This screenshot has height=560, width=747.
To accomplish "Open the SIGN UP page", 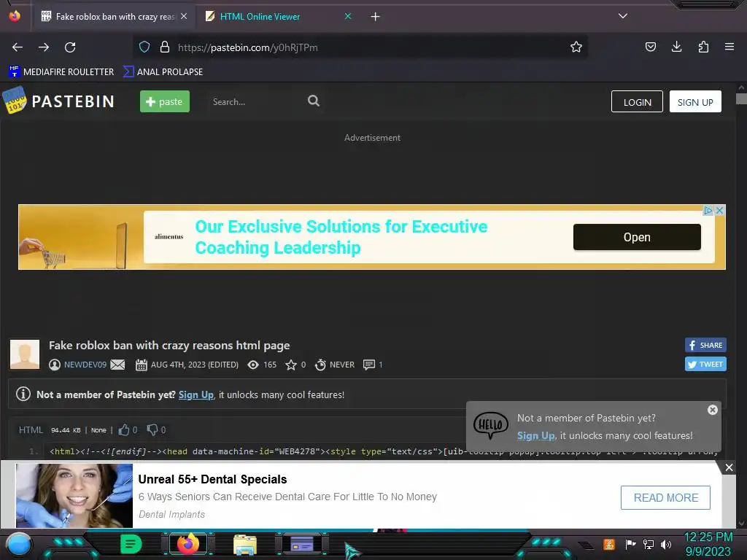I will click(x=695, y=102).
